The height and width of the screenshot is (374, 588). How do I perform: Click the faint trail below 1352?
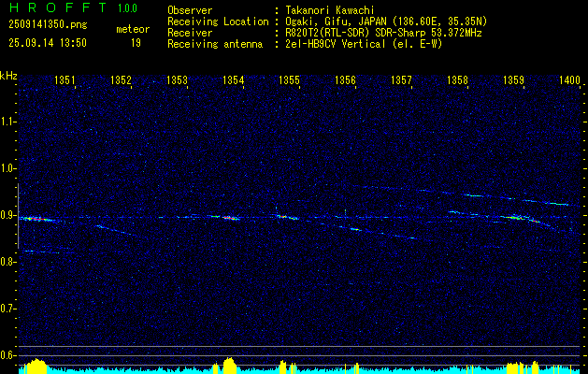click(x=116, y=230)
